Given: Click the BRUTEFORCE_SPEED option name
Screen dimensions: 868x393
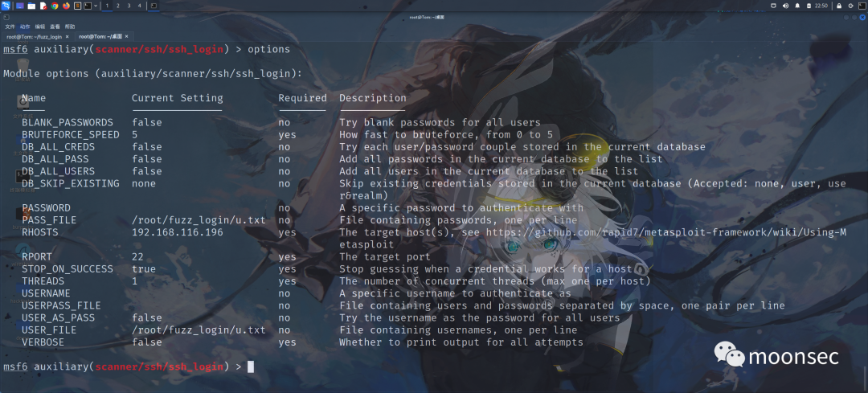Looking at the screenshot, I should point(70,134).
